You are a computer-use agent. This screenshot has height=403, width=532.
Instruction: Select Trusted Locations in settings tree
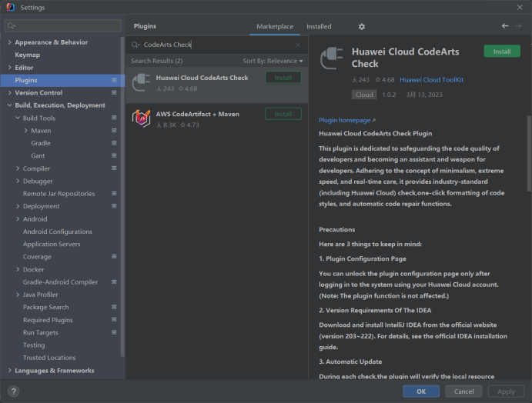(49, 358)
